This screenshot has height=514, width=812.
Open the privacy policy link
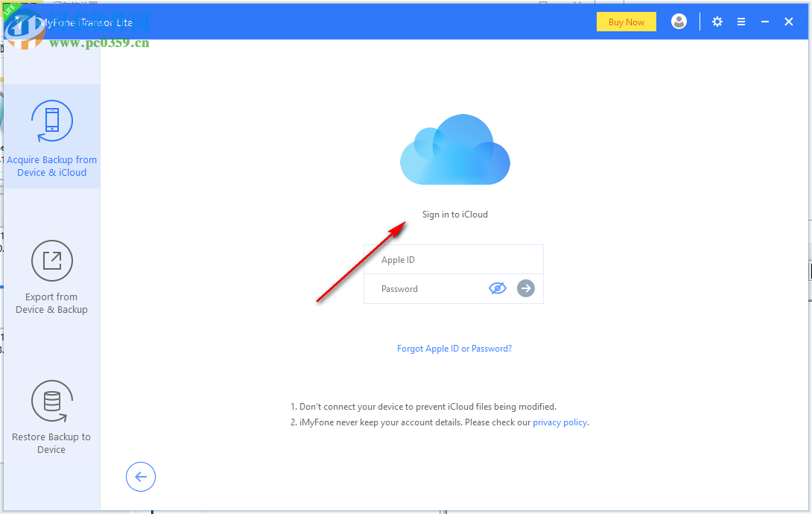tap(559, 422)
